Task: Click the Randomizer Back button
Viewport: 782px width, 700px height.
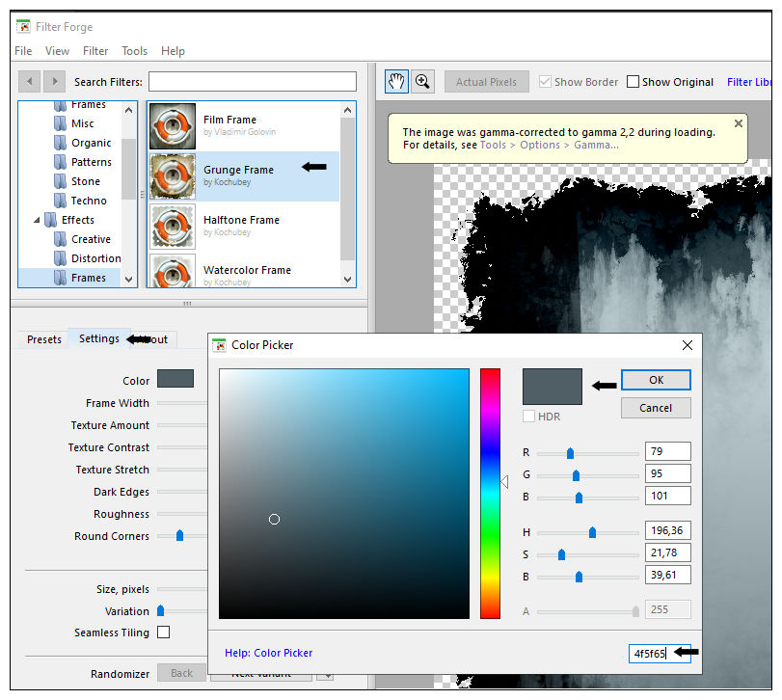Action: [x=181, y=673]
